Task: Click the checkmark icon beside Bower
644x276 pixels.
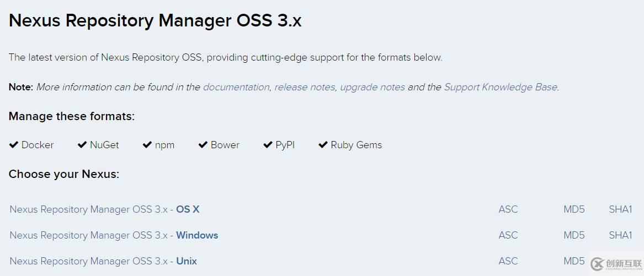Action: point(203,145)
